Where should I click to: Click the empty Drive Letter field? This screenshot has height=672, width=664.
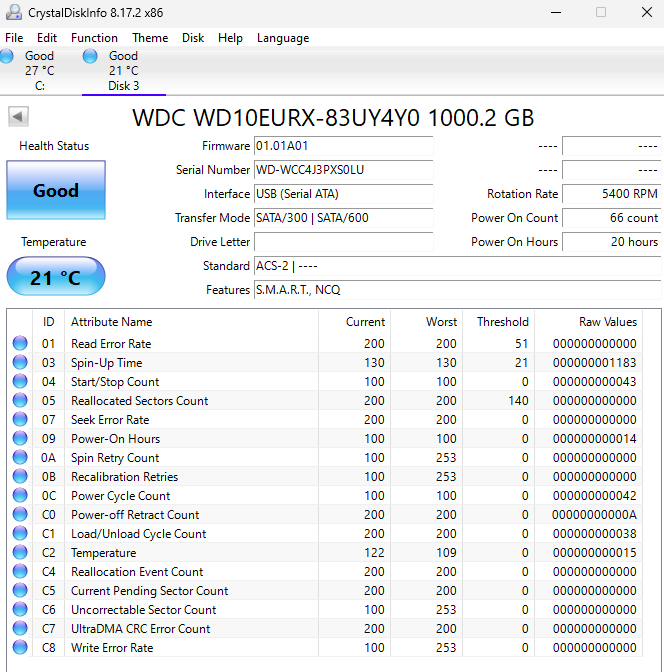(x=343, y=242)
